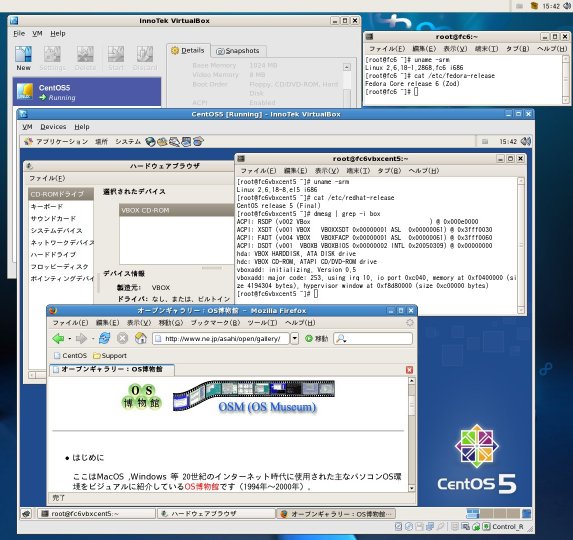The height and width of the screenshot is (540, 573).
Task: Click Firefox stop button
Action: 122,338
